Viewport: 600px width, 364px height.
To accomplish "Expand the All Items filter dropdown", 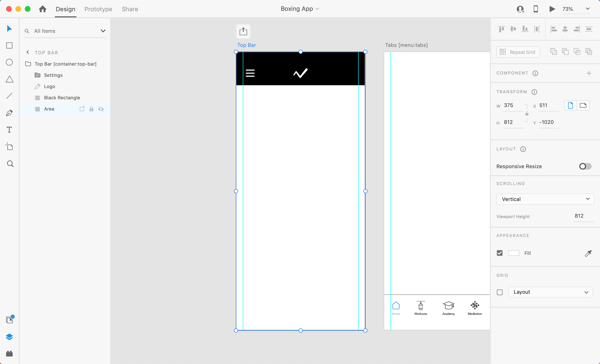I will pos(103,31).
